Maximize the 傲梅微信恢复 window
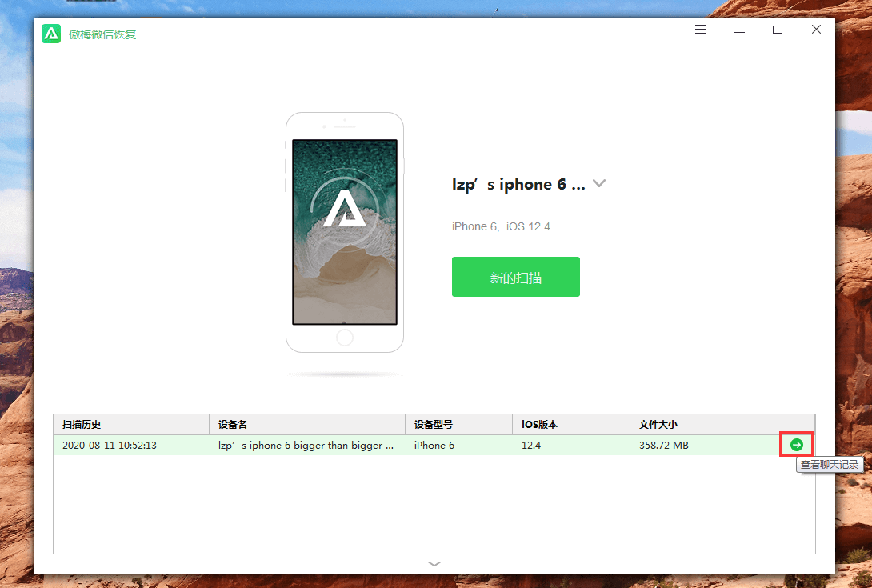 pyautogui.click(x=778, y=30)
